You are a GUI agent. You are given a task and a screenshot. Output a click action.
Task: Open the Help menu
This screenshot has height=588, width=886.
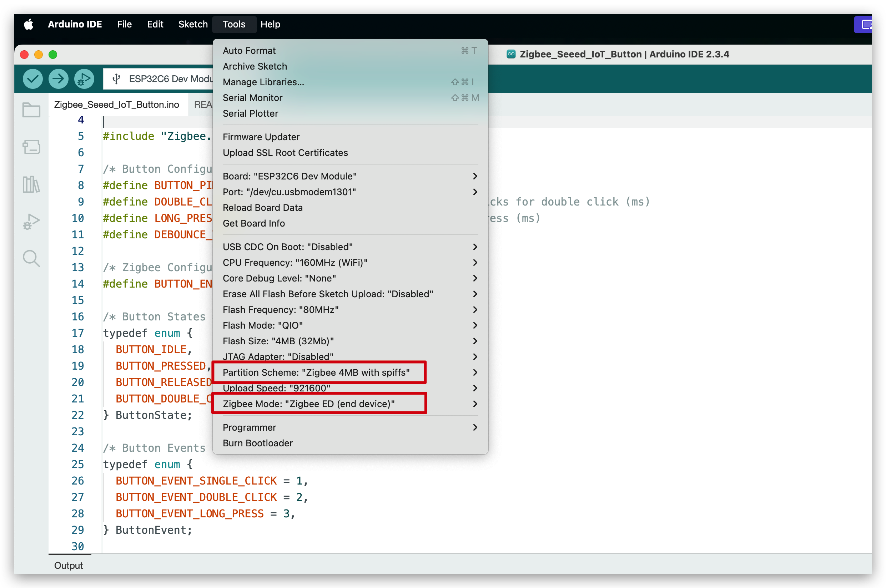270,24
